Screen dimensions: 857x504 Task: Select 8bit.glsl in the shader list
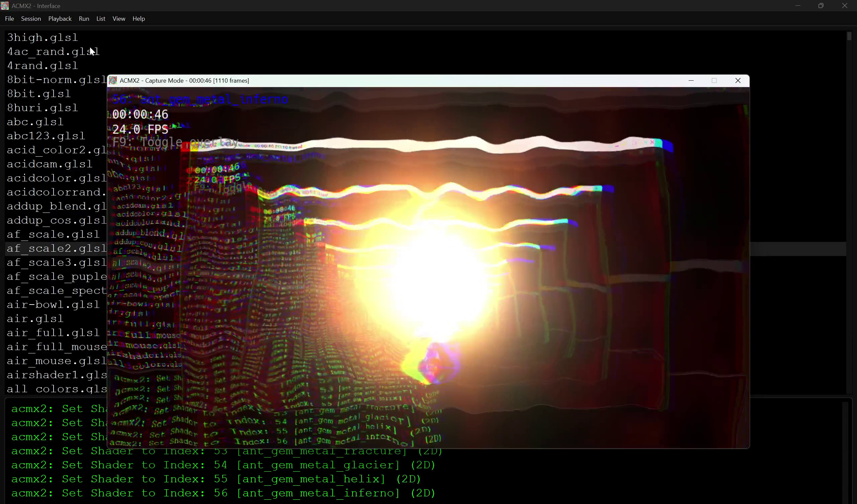39,94
